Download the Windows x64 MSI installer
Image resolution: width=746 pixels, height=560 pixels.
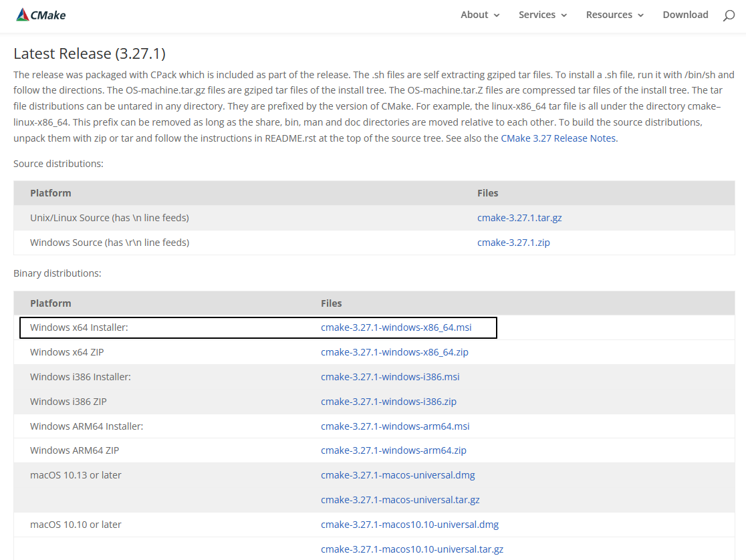click(396, 327)
